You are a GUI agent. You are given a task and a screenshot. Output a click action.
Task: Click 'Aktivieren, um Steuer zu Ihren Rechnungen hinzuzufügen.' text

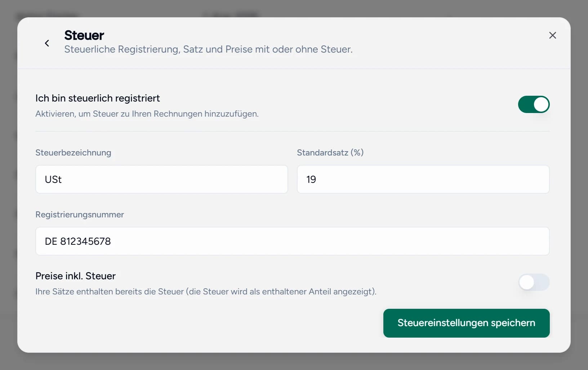click(x=147, y=114)
